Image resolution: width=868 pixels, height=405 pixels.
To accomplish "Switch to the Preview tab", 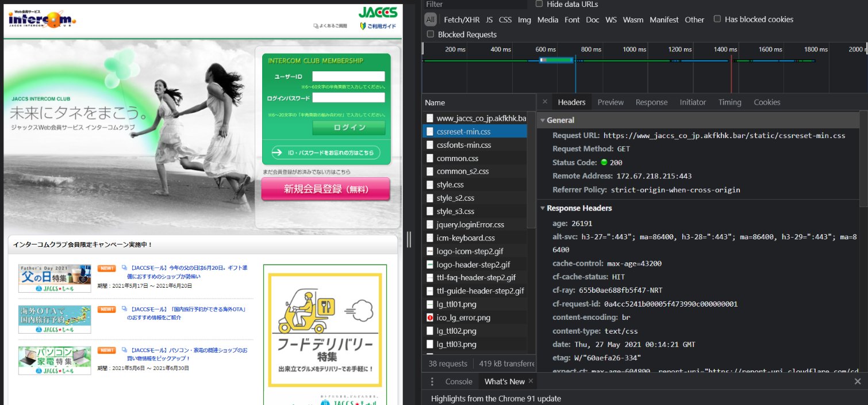I will (610, 102).
